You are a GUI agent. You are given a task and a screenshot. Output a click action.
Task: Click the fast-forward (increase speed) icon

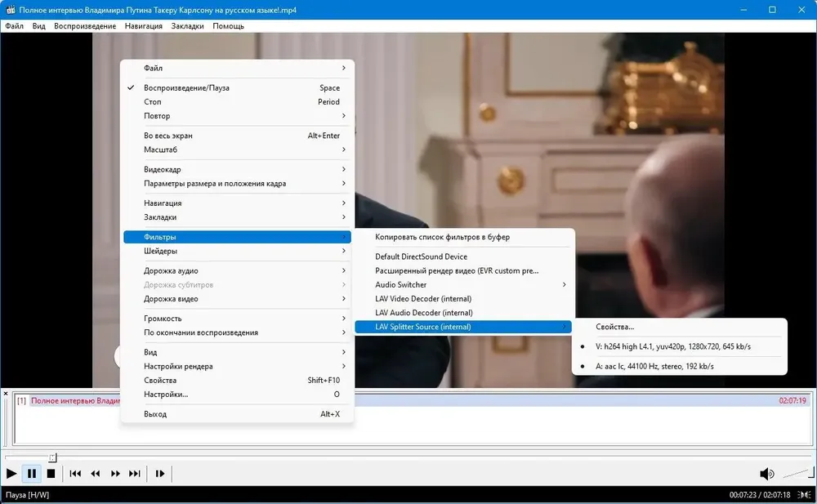coord(115,473)
